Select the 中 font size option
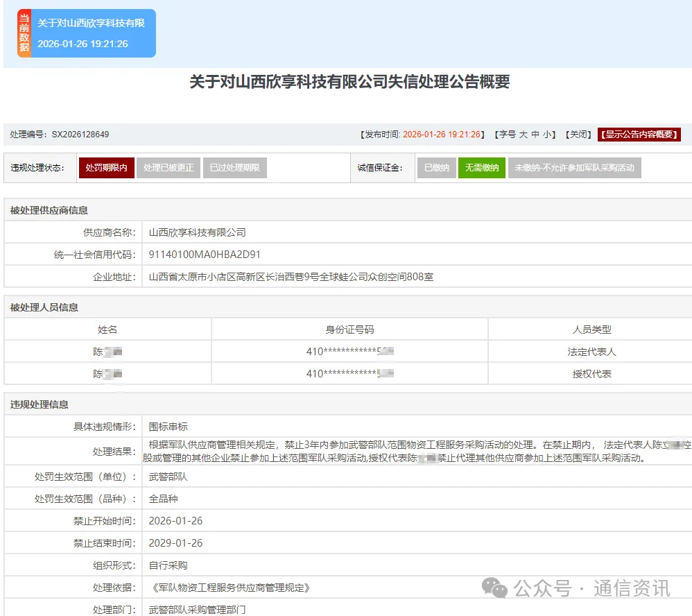692x616 pixels. click(x=535, y=135)
